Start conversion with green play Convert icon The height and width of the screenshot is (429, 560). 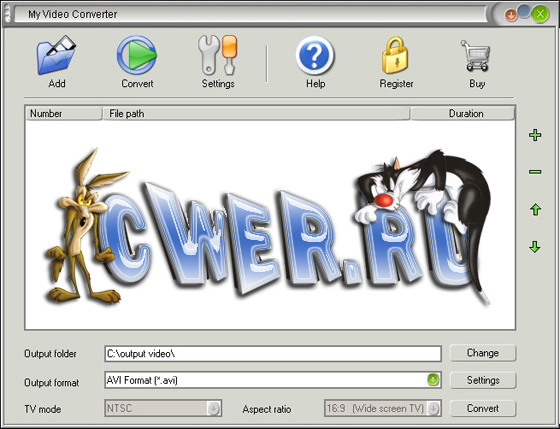click(136, 55)
